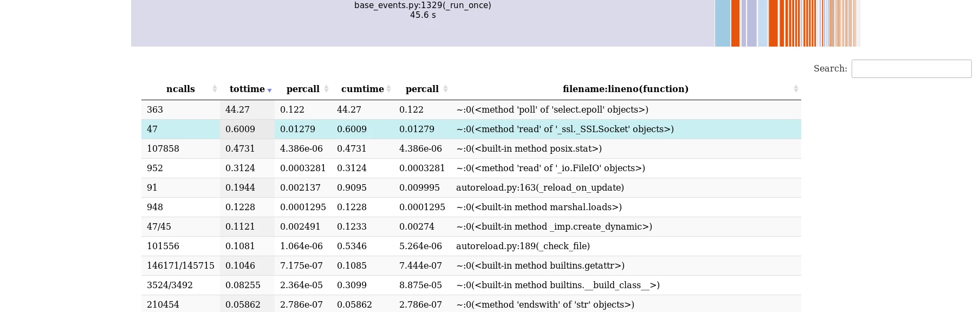Select the _imp.create_dynamic row
The width and height of the screenshot is (980, 312).
point(471,226)
